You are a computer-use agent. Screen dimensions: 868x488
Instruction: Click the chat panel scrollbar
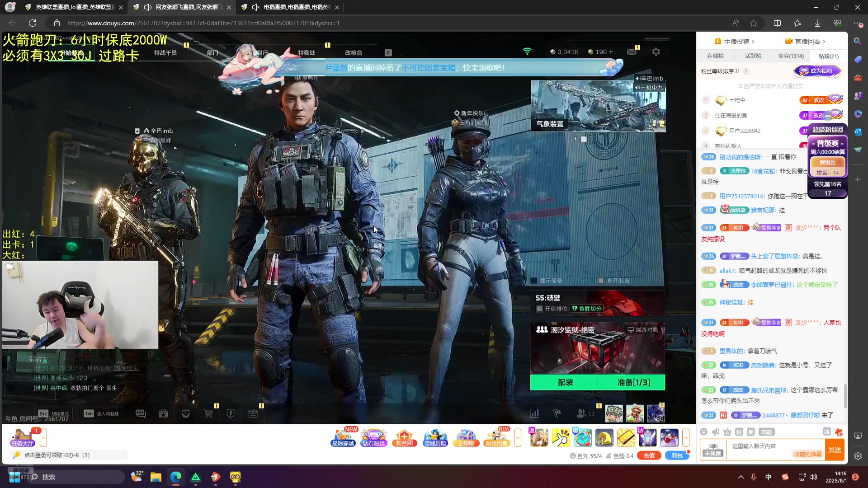pyautogui.click(x=845, y=396)
